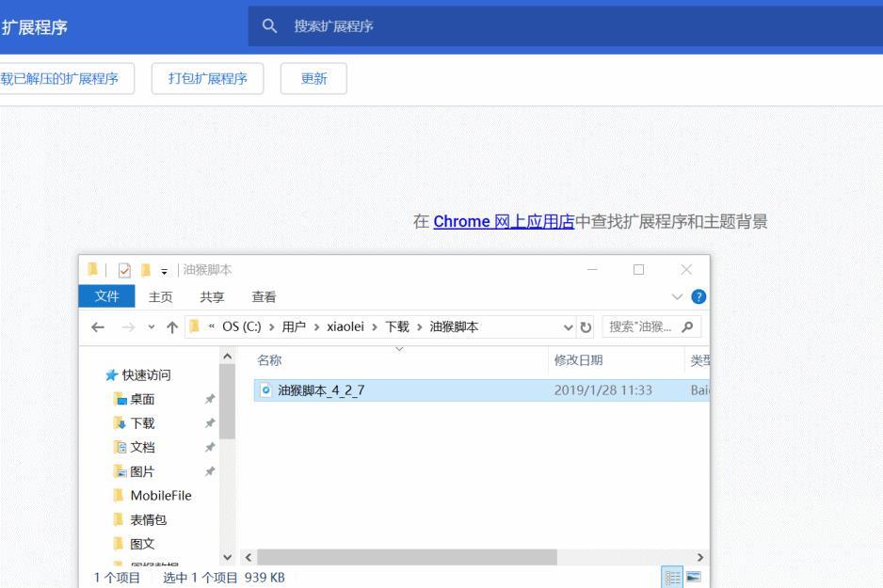This screenshot has height=588, width=883.
Task: Click the properties checkmark icon in title bar
Action: (x=124, y=271)
